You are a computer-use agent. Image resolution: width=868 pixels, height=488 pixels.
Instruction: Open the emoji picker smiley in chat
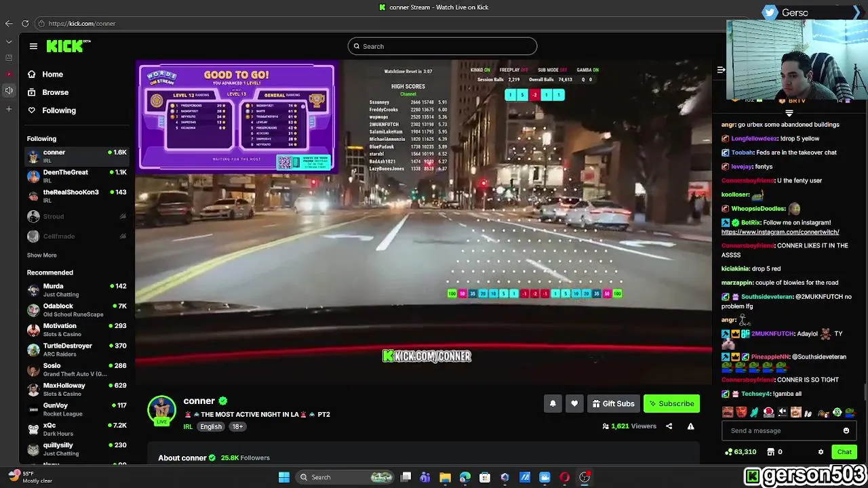(x=846, y=430)
